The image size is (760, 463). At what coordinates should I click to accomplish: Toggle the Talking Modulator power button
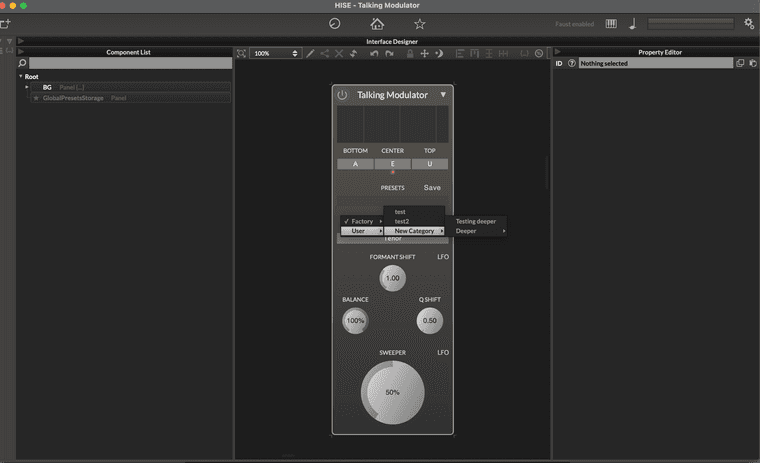click(342, 95)
